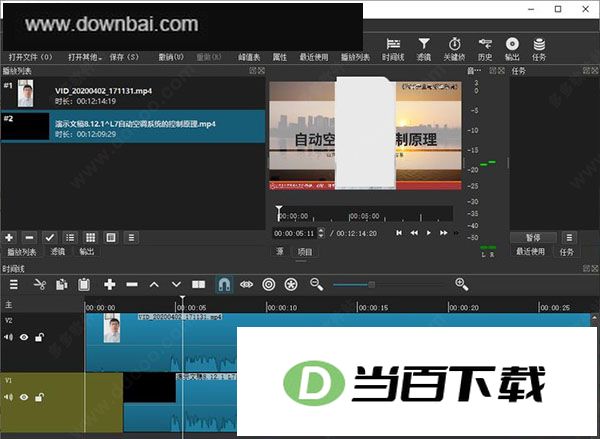Rewind the player playback
This screenshot has height=439, width=600.
pyautogui.click(x=414, y=233)
